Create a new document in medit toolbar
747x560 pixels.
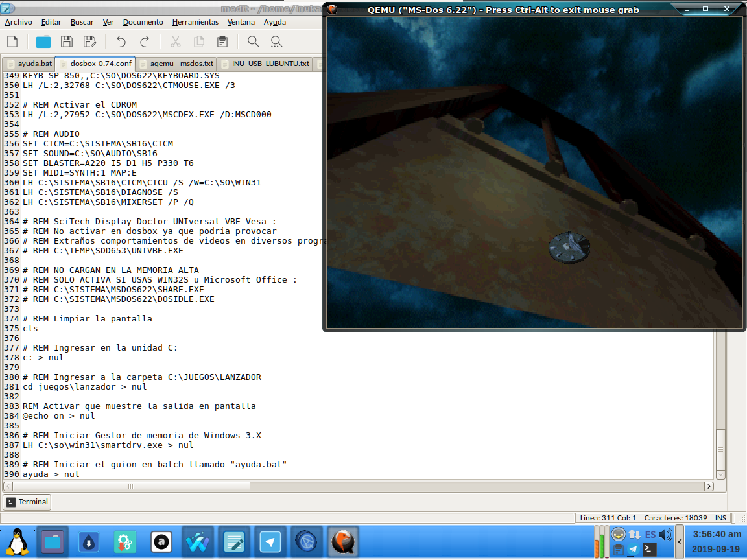[12, 42]
